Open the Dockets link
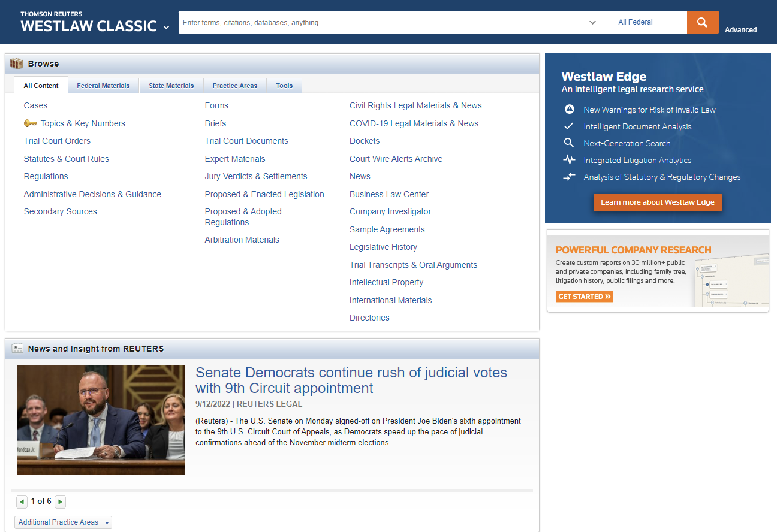This screenshot has width=777, height=532. click(365, 141)
